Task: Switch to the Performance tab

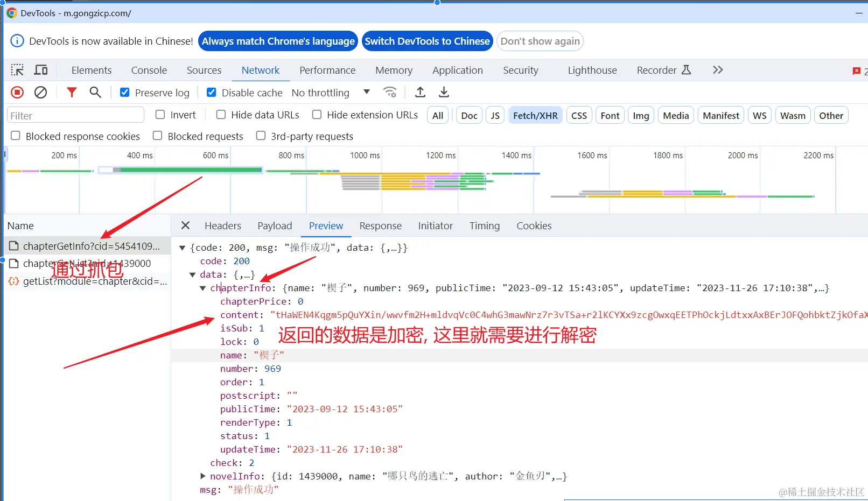Action: (327, 70)
